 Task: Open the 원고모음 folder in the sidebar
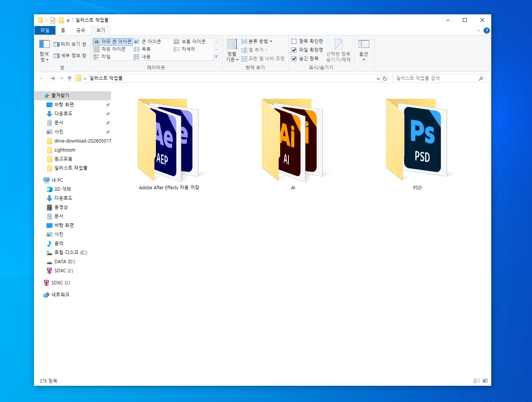coord(59,159)
